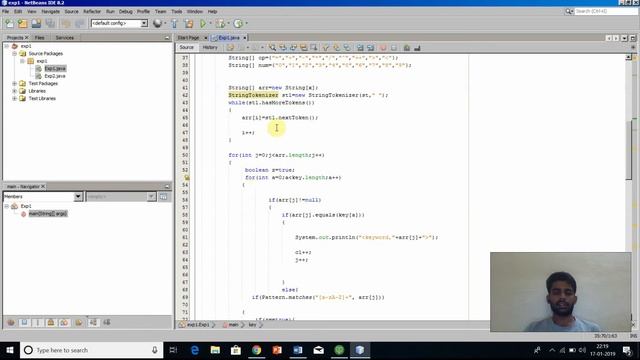Click the Next Bookmark editor icon
Screen dimensions: 640x360
tap(336, 48)
